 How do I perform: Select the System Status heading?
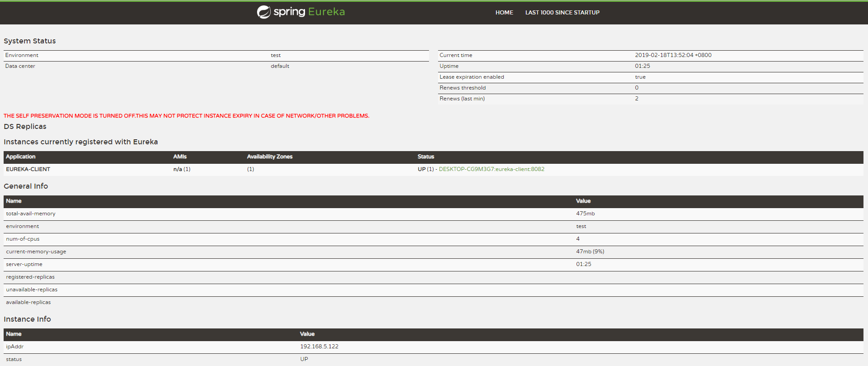(x=30, y=41)
